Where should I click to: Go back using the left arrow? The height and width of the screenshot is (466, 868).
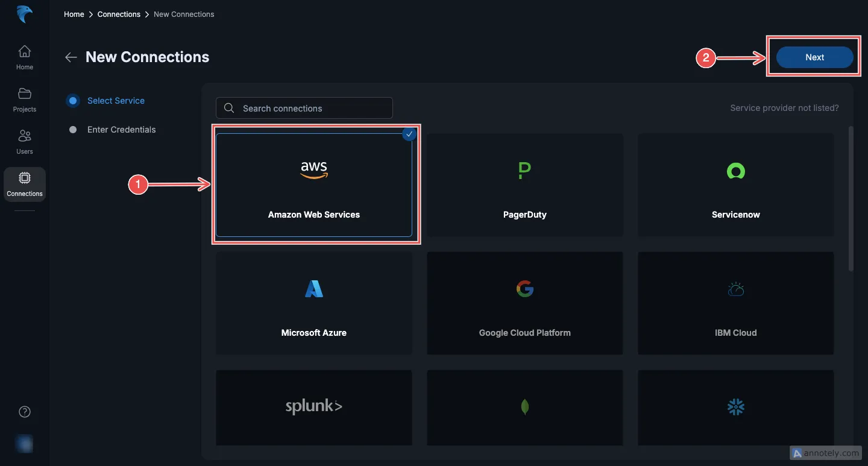(x=71, y=57)
